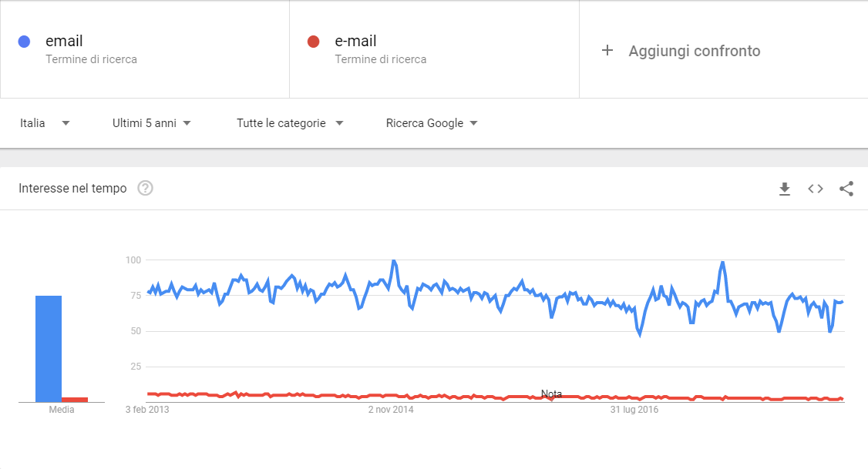Click the red Media average bar

[x=75, y=400]
